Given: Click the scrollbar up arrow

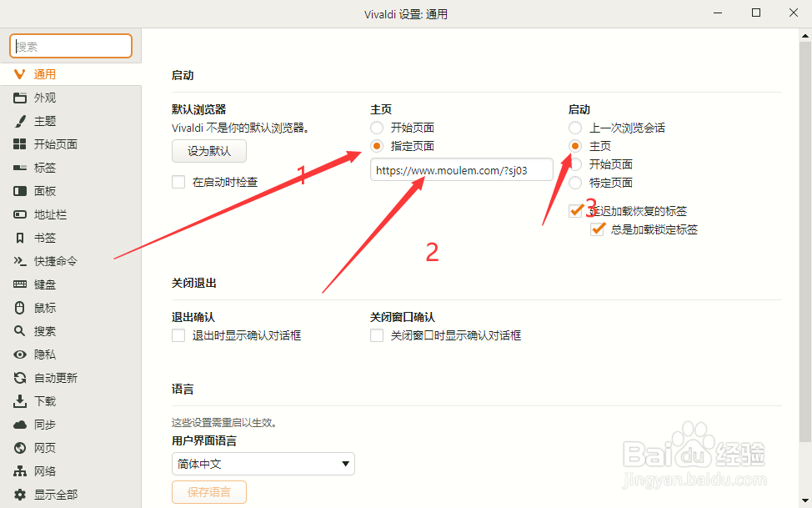Looking at the screenshot, I should pyautogui.click(x=805, y=36).
